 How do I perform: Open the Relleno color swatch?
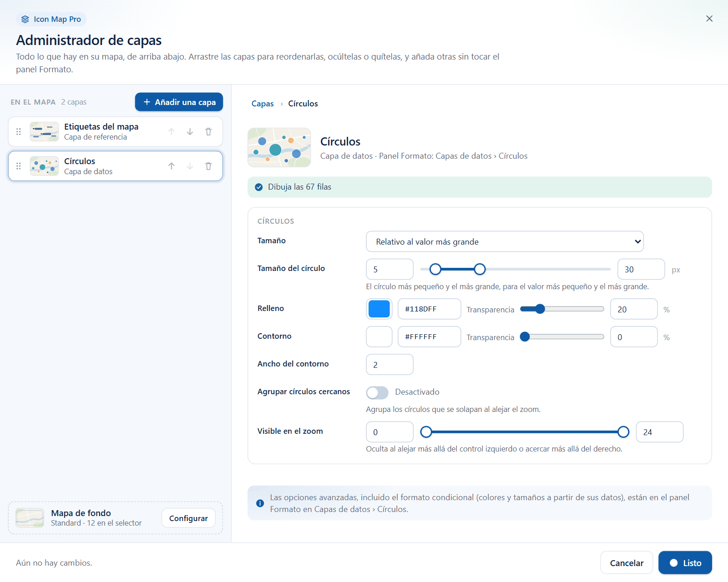click(x=379, y=309)
